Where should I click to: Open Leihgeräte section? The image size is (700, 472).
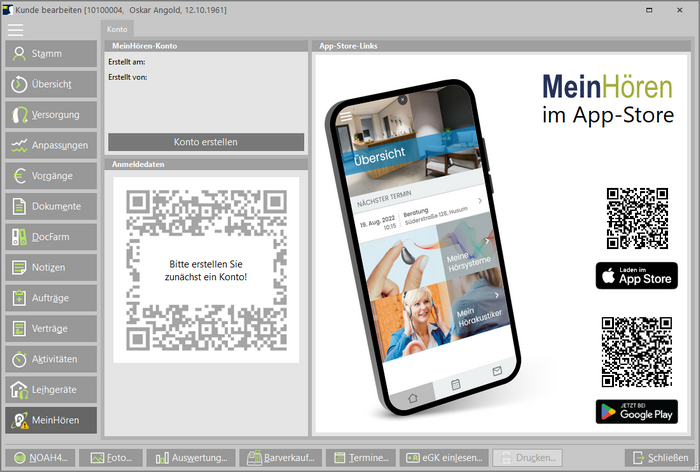click(x=51, y=389)
